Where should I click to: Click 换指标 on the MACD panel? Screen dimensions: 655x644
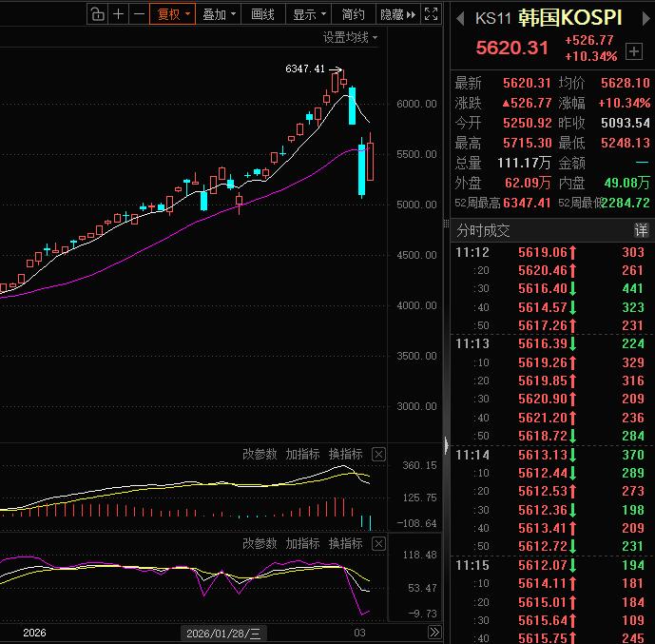pos(345,454)
